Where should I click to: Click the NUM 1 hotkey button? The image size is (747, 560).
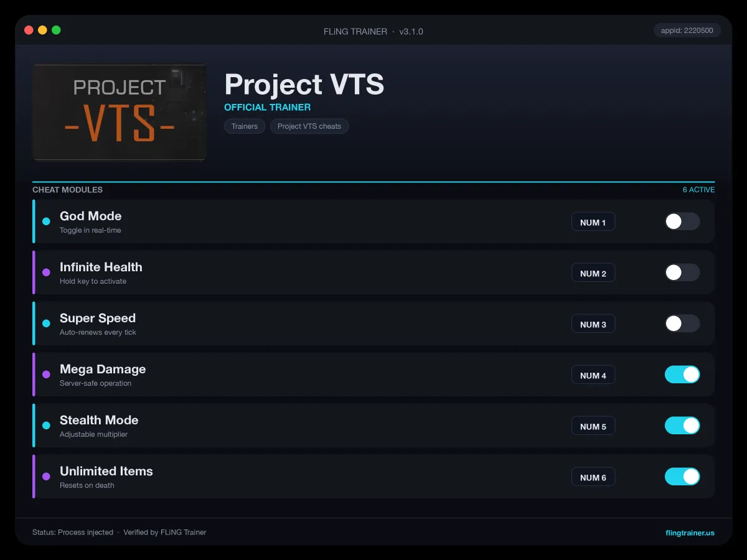pos(593,222)
